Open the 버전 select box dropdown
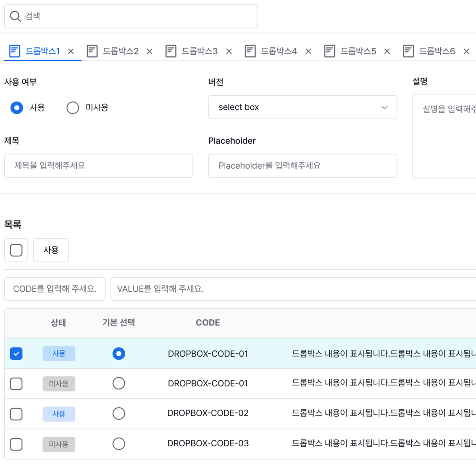Screen dimensions: 476x471 (303, 107)
